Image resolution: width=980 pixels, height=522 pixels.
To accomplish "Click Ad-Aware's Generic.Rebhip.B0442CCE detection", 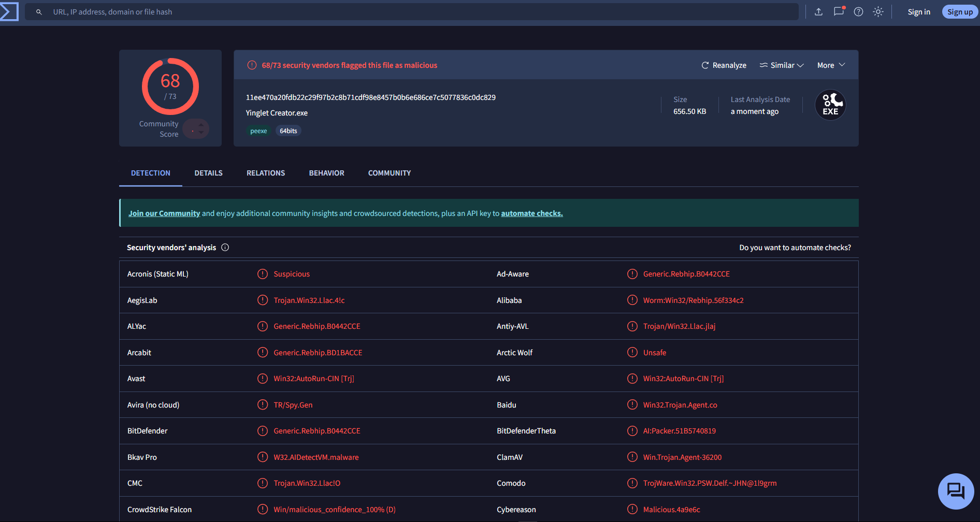I will point(686,274).
